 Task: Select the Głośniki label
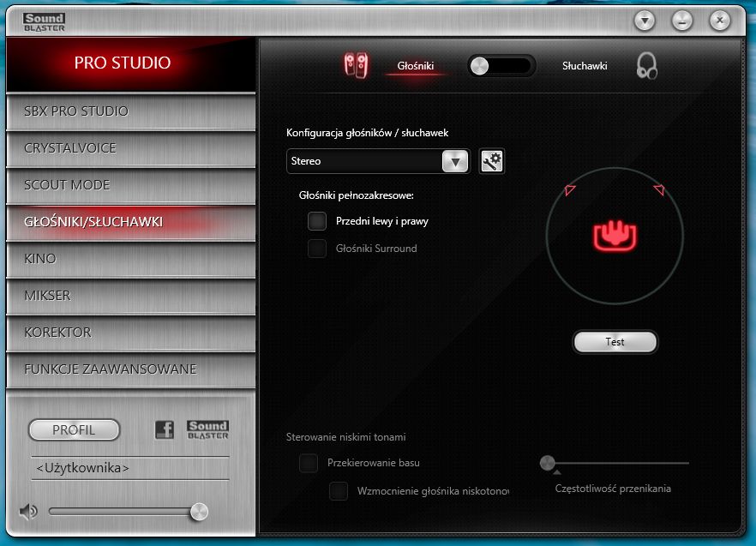415,66
